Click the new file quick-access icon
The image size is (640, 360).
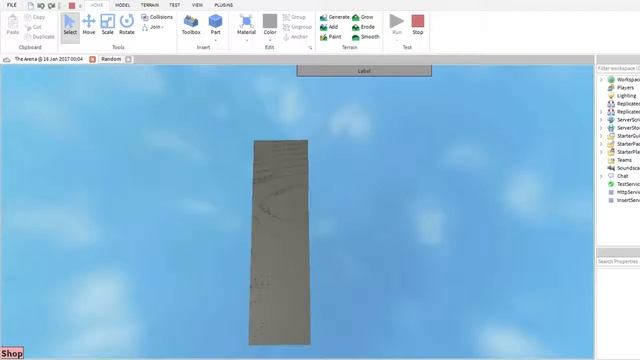pos(31,6)
